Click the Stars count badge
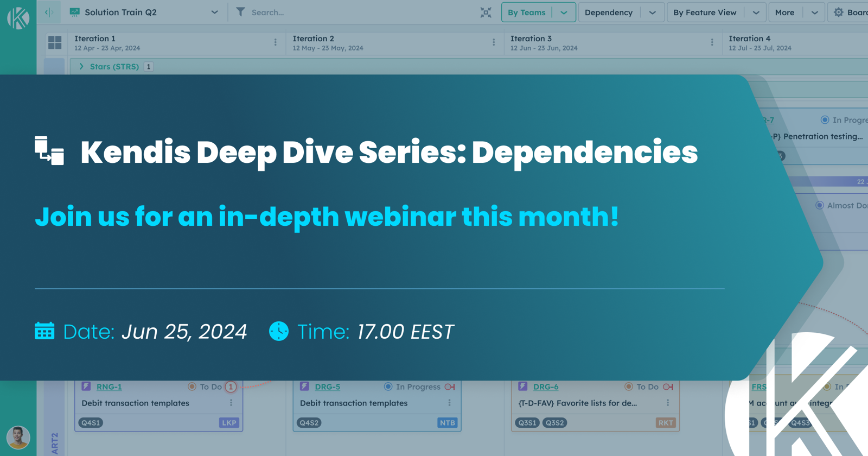This screenshot has height=456, width=868. click(x=148, y=67)
